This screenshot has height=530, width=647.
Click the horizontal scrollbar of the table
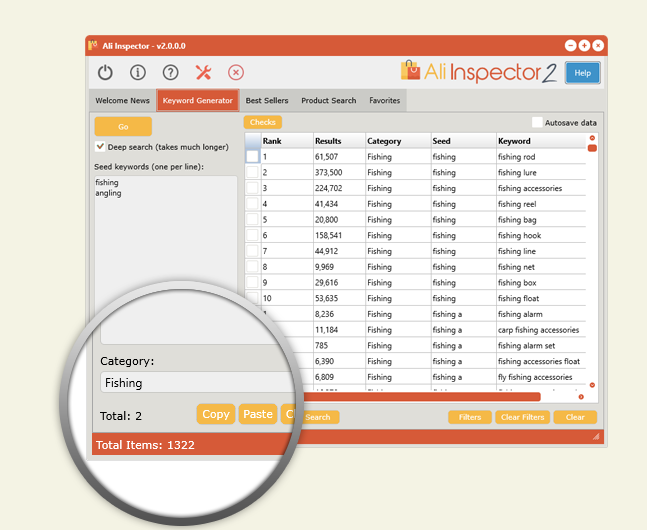[x=421, y=397]
